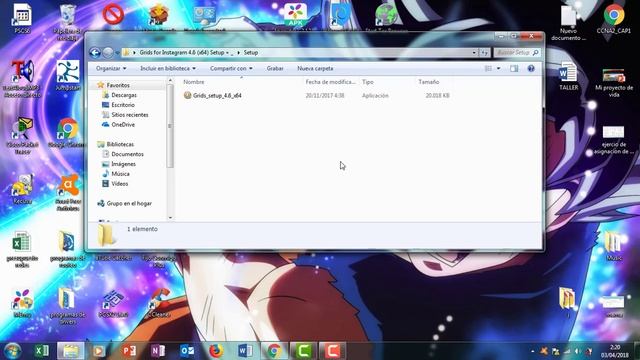Open Firefox from the taskbar
The image size is (640, 360).
(216, 351)
